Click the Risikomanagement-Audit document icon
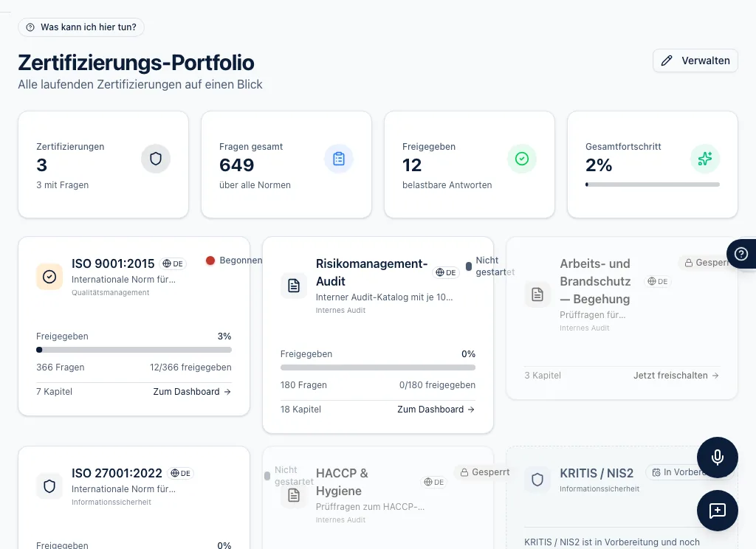This screenshot has width=756, height=549. pos(294,286)
